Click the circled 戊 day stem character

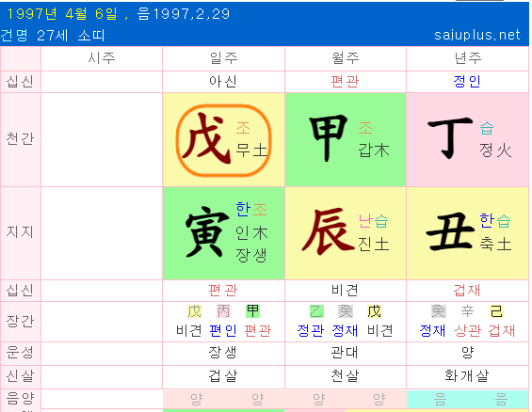coord(206,139)
